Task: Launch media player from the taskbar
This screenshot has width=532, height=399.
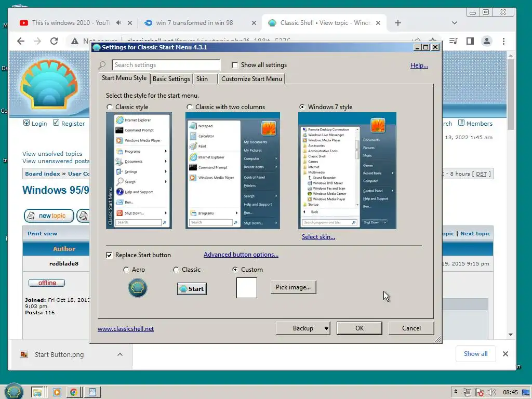Action: [x=57, y=392]
